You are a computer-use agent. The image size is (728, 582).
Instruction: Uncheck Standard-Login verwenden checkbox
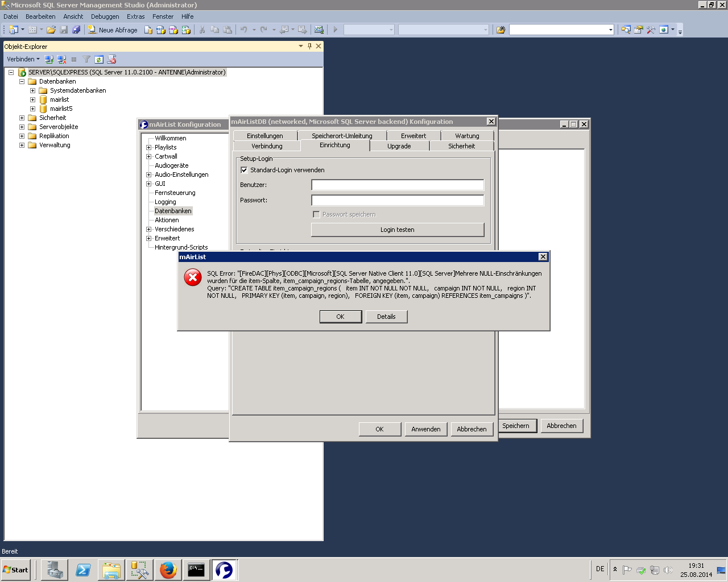point(244,170)
